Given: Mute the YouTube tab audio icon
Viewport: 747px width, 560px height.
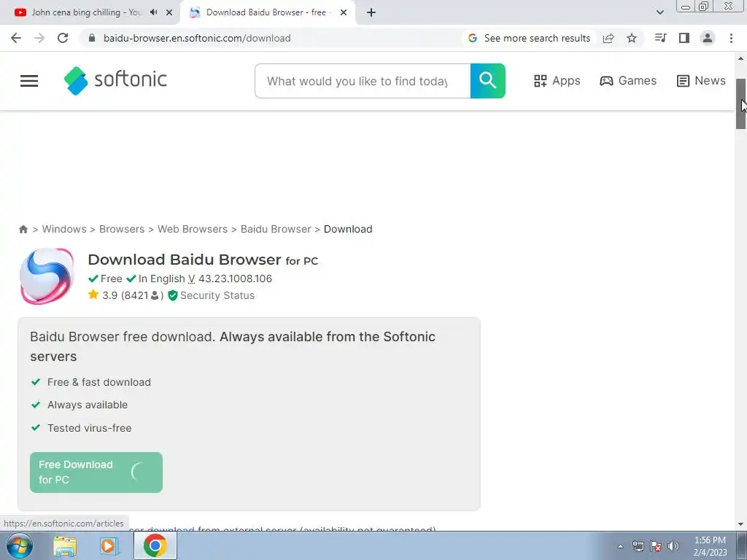Looking at the screenshot, I should (x=153, y=12).
